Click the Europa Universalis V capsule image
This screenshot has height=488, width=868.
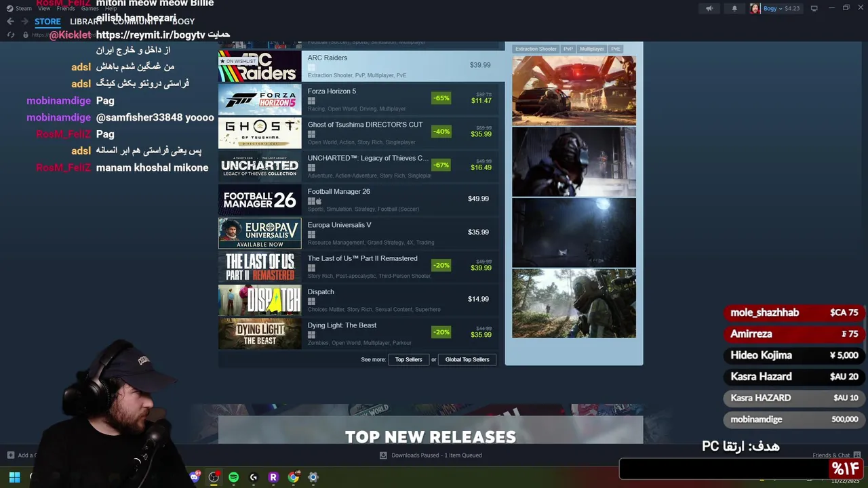[x=260, y=233]
